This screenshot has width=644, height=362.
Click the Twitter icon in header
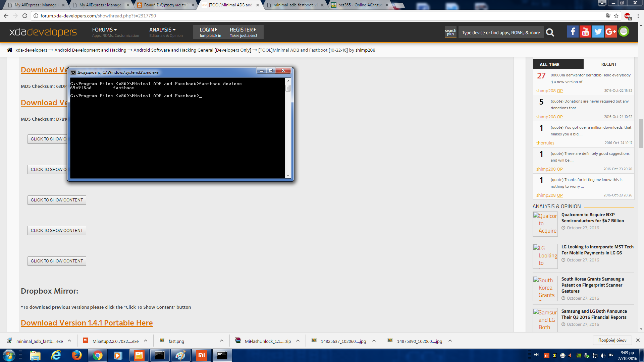click(x=598, y=32)
